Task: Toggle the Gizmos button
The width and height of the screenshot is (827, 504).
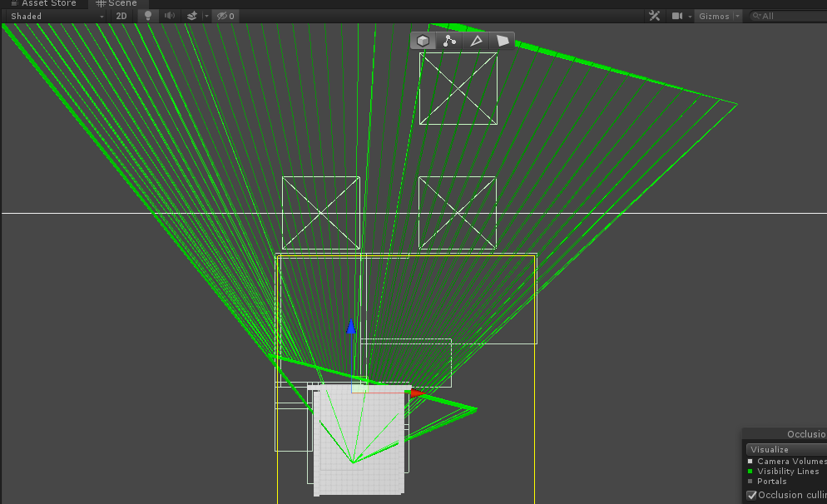Action: pos(714,16)
